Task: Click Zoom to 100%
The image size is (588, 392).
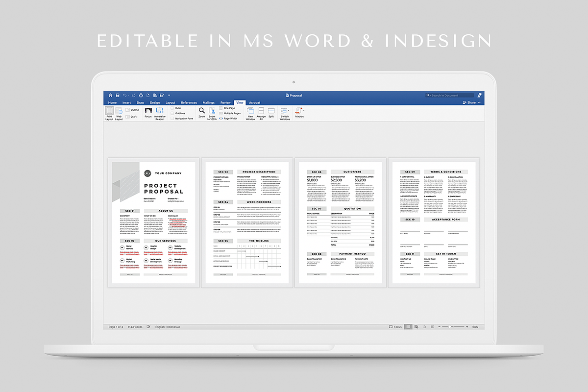Action: coord(212,114)
